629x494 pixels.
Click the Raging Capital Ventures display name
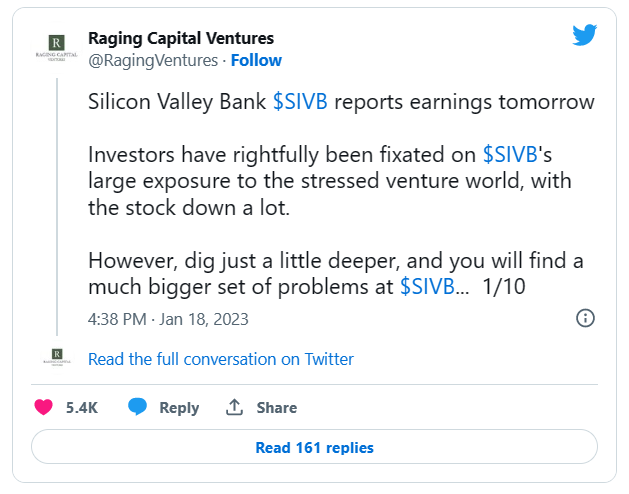coord(181,39)
